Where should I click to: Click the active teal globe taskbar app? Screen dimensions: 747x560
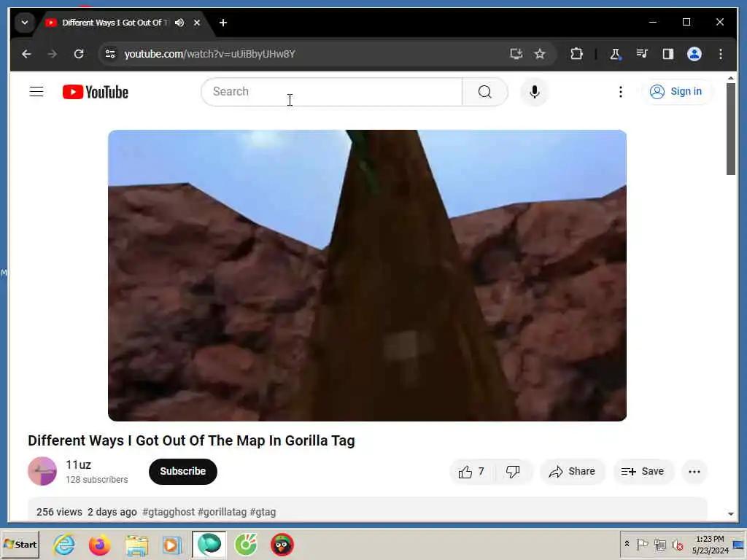tap(209, 544)
